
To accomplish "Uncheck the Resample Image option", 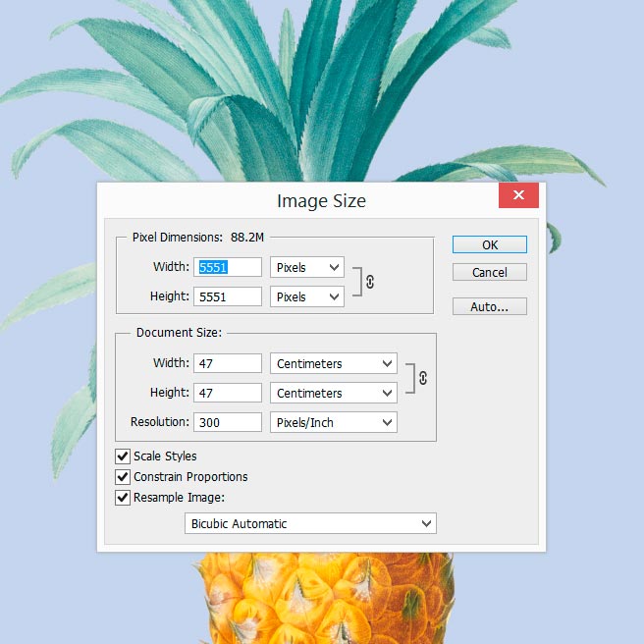I will (123, 498).
